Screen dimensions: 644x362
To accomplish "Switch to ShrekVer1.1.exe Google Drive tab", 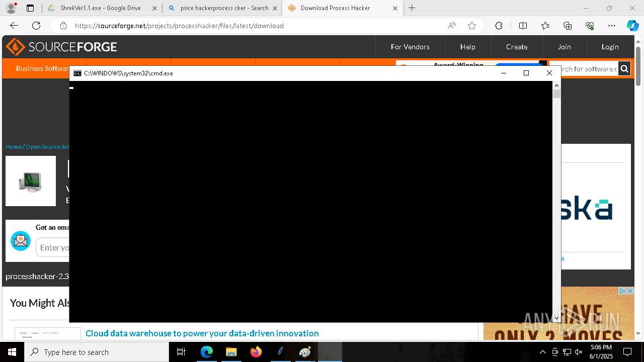I will pyautogui.click(x=101, y=8).
